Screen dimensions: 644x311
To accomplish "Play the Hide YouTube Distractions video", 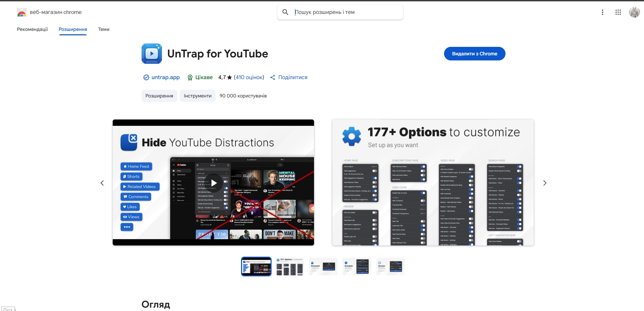I will pyautogui.click(x=213, y=183).
